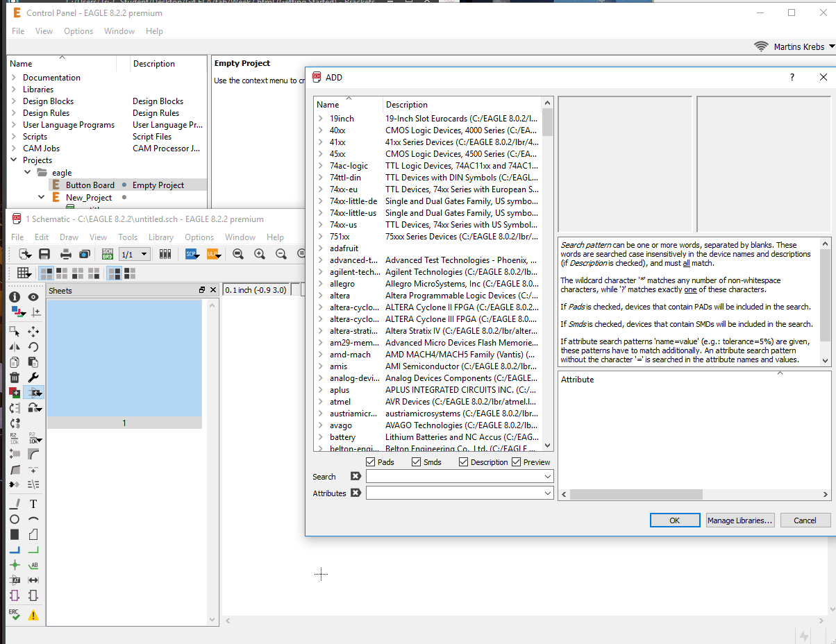Open the Errors warning triangle tool
Viewport: 836px width, 644px height.
click(33, 615)
